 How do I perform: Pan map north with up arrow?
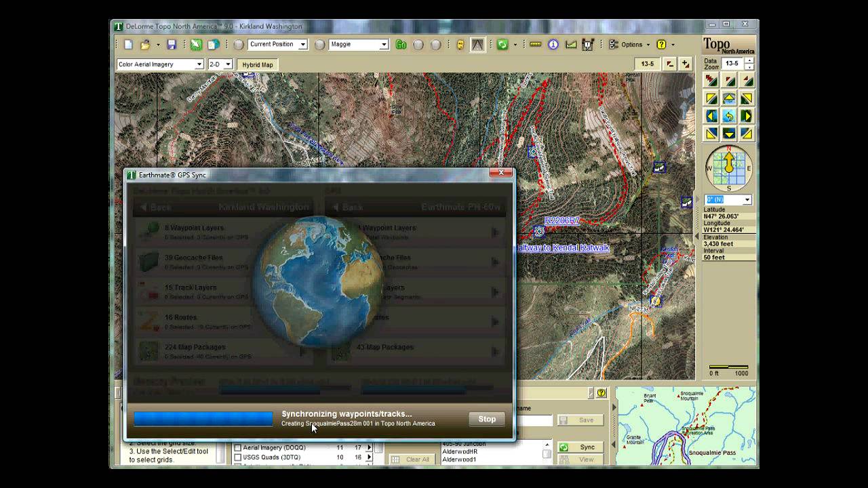tap(729, 98)
